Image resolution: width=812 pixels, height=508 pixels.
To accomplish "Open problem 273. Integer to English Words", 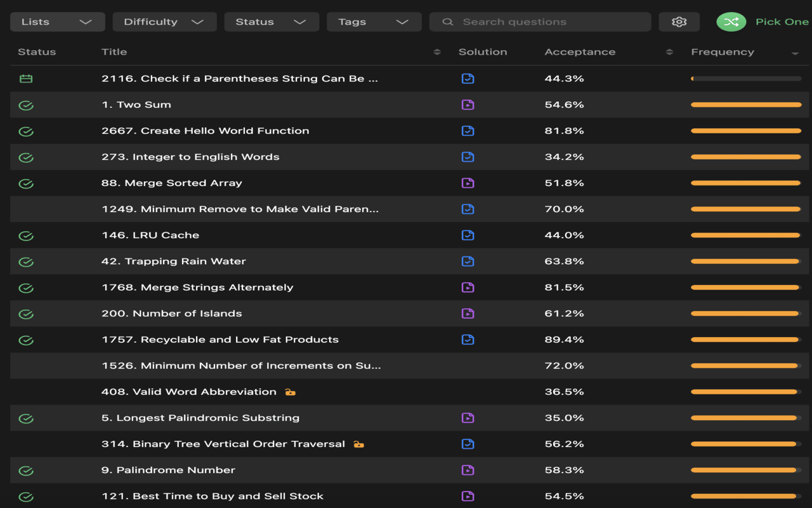I will (x=190, y=157).
